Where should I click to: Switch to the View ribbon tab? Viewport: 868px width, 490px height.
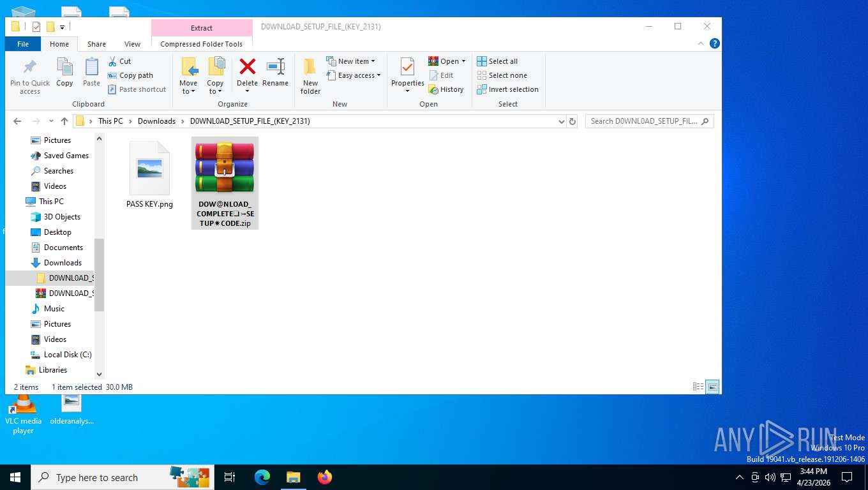(132, 44)
